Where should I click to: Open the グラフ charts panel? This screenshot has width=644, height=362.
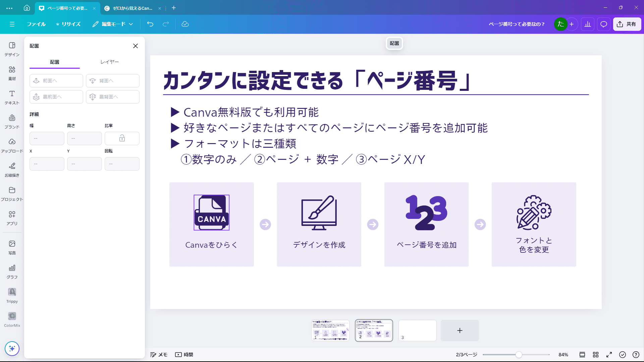click(12, 271)
